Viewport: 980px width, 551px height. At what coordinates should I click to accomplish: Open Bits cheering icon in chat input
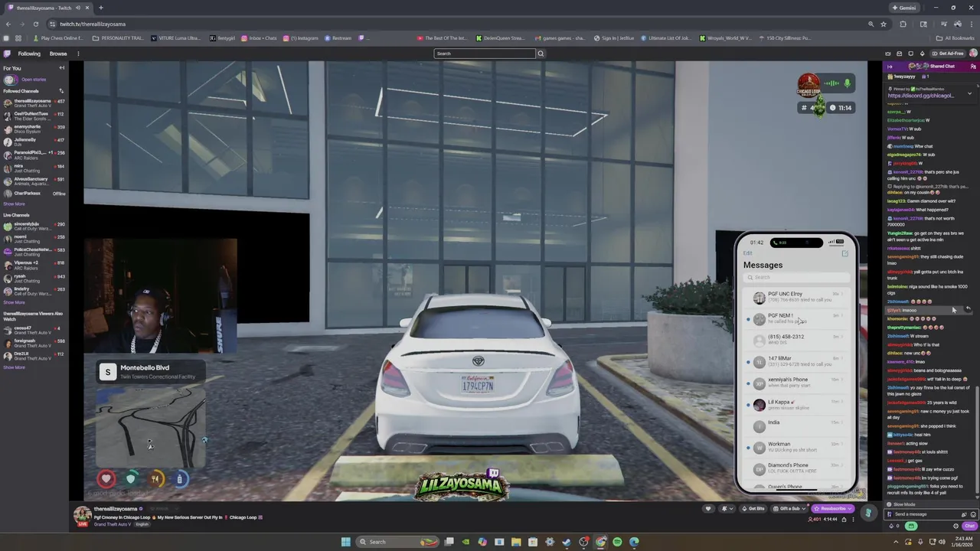964,514
